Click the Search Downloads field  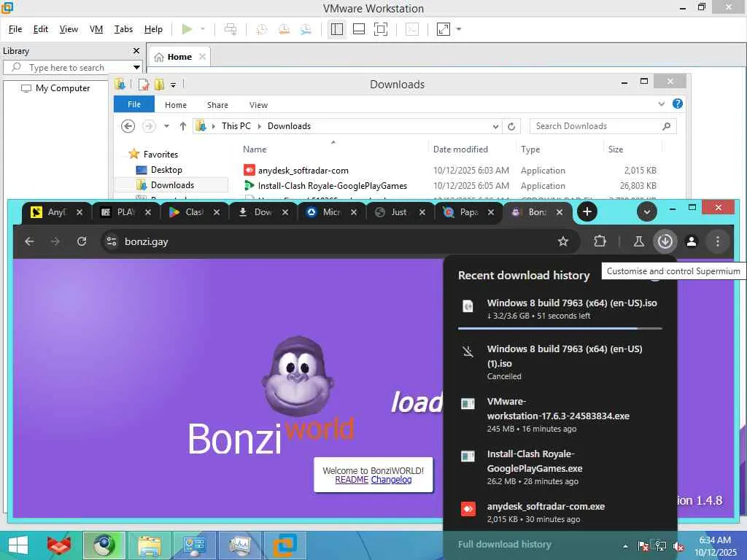603,126
